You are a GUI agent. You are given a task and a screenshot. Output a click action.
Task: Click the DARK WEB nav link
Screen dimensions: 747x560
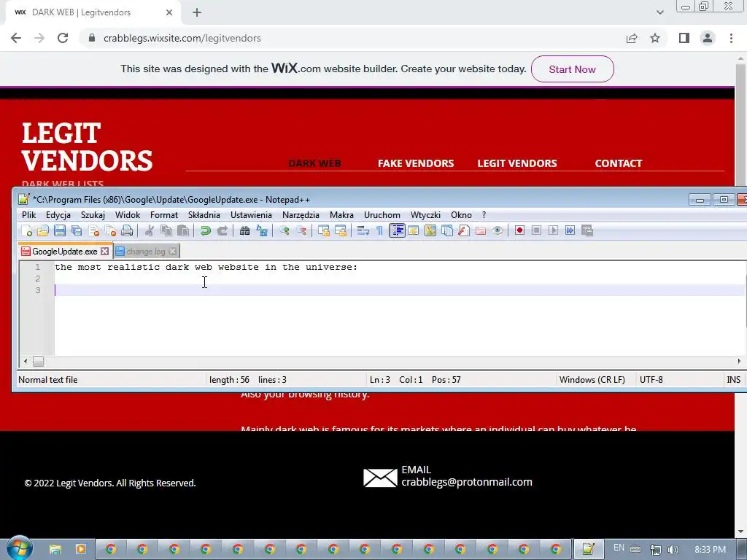314,163
